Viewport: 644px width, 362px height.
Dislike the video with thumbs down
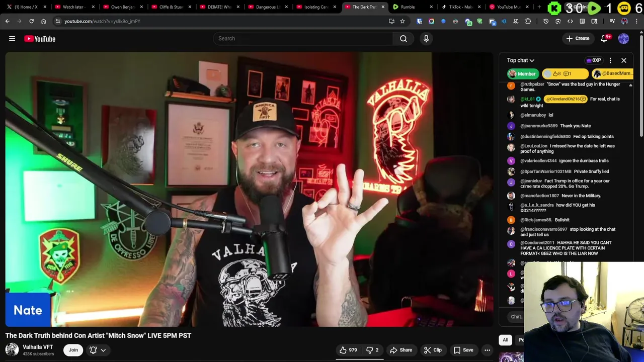pyautogui.click(x=372, y=350)
